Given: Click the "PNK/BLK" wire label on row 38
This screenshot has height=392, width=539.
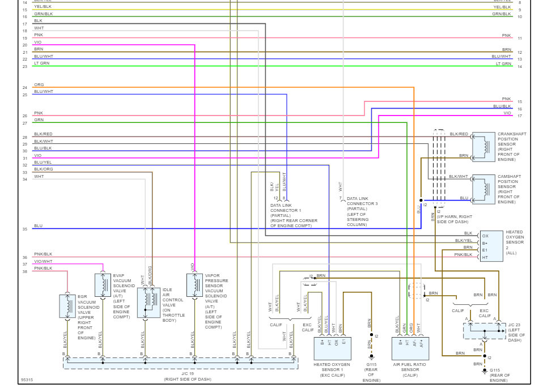Looking at the screenshot, I should coord(43,268).
